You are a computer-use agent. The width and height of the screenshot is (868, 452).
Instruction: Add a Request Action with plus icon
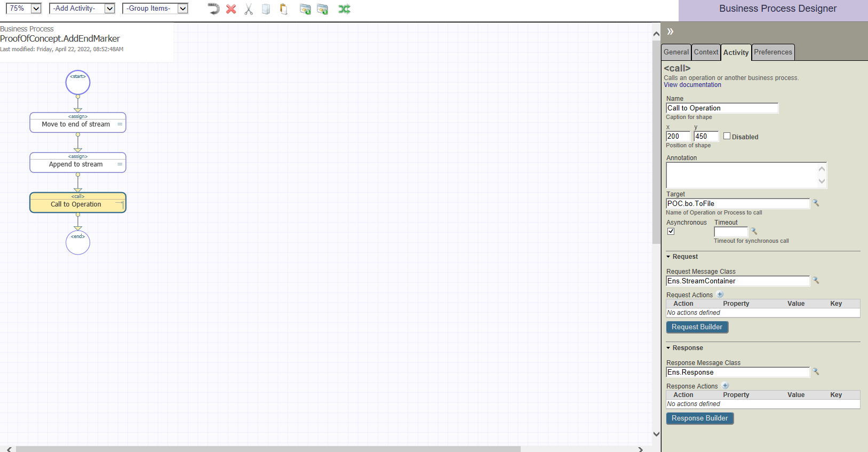click(720, 295)
